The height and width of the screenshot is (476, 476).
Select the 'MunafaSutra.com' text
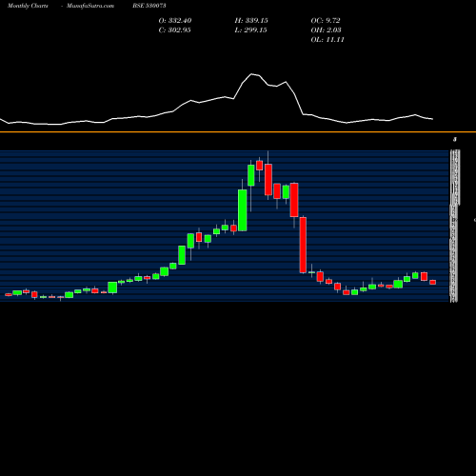90,6
